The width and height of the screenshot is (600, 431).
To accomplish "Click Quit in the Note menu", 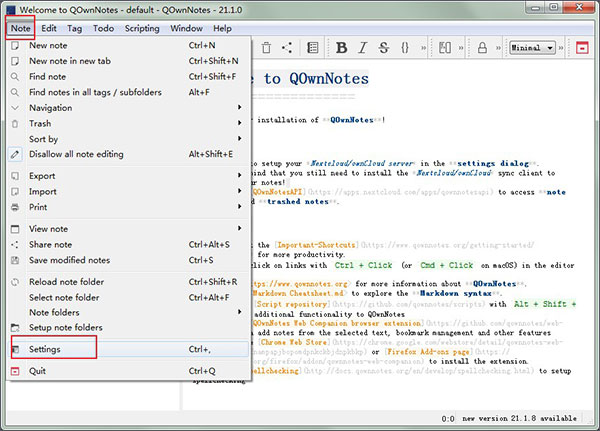I will coord(39,371).
